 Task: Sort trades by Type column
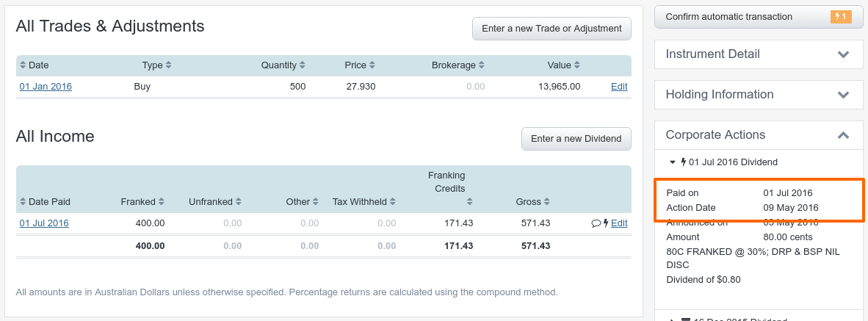156,65
